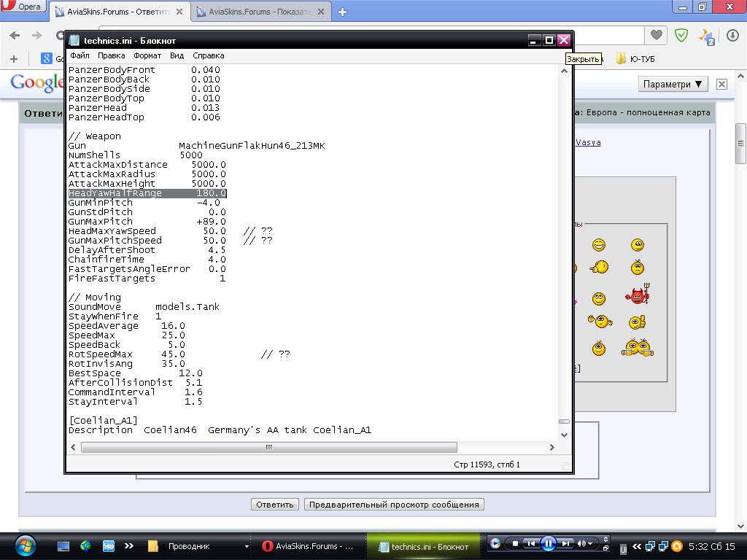Insert the waving hands smiley

click(x=600, y=322)
